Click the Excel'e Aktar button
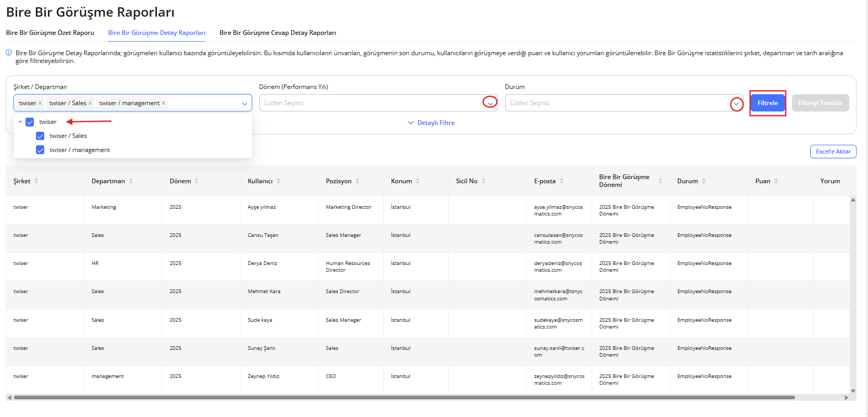This screenshot has width=868, height=417. [833, 151]
